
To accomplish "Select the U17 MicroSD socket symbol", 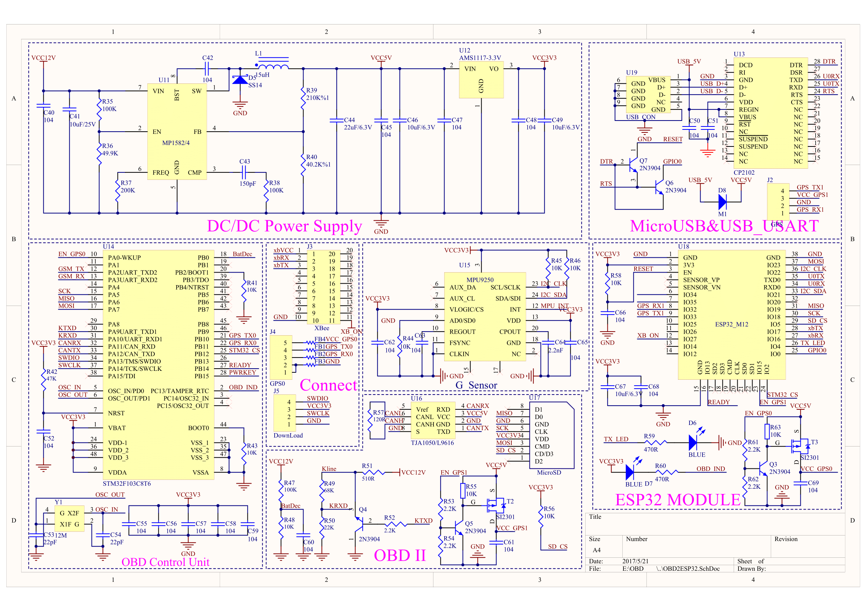I will (551, 435).
